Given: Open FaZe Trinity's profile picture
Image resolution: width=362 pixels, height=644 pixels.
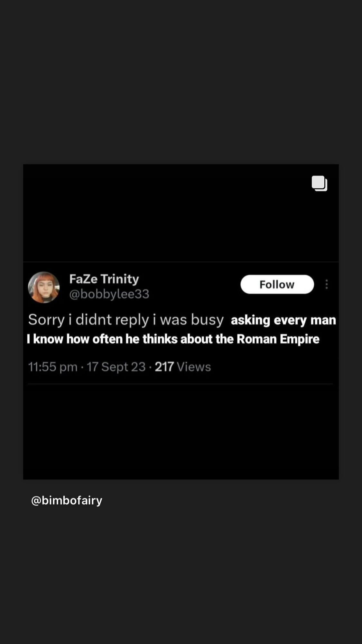Looking at the screenshot, I should [44, 287].
